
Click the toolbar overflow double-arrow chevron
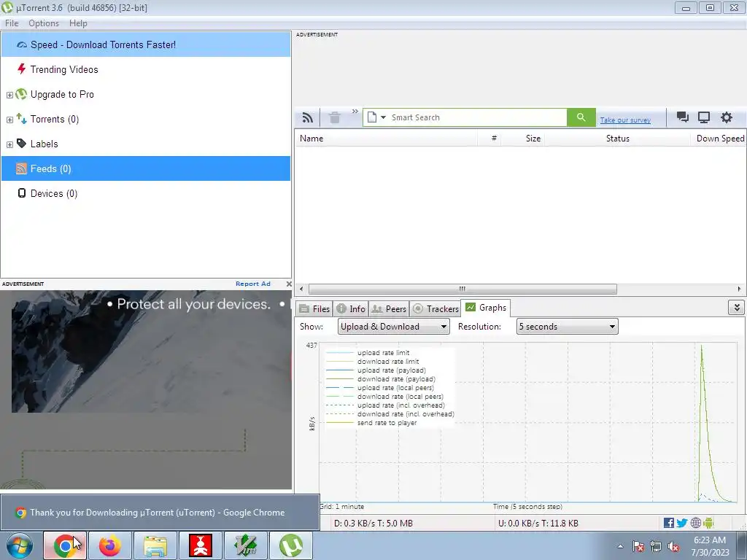355,112
